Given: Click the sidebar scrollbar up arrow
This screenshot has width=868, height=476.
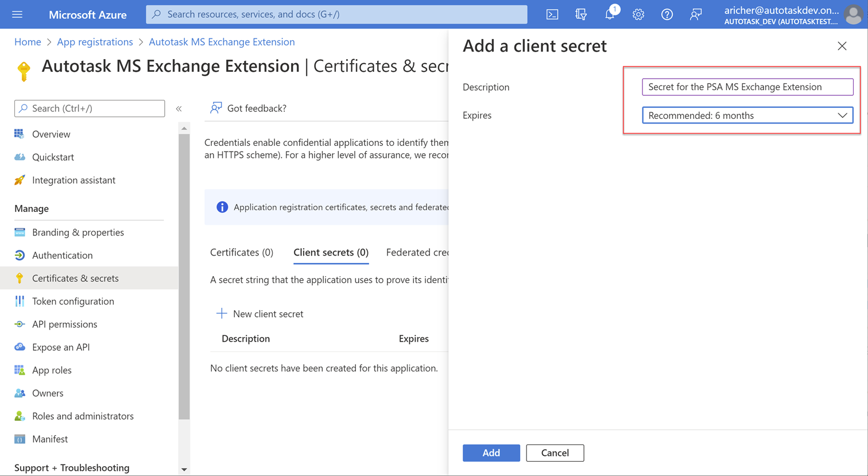Looking at the screenshot, I should 184,128.
